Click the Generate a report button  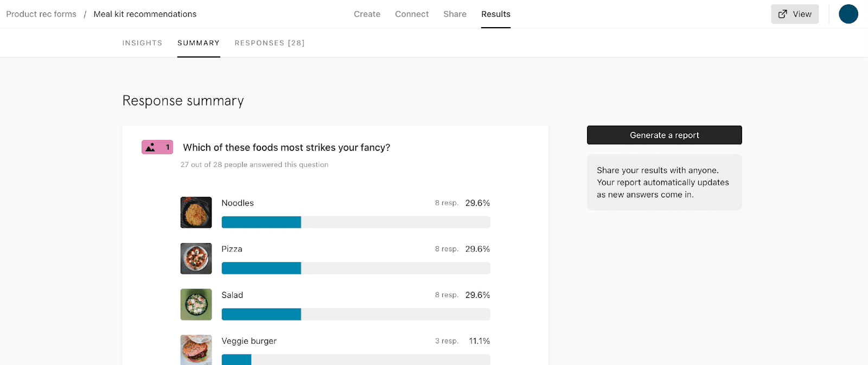coord(664,135)
